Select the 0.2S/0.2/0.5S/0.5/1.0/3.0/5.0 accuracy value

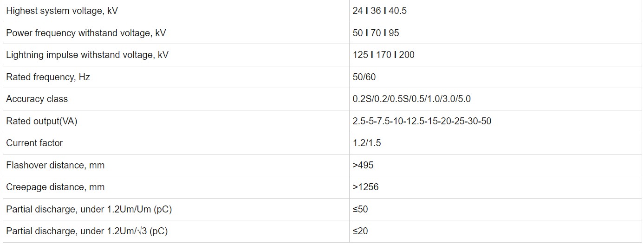click(x=412, y=99)
